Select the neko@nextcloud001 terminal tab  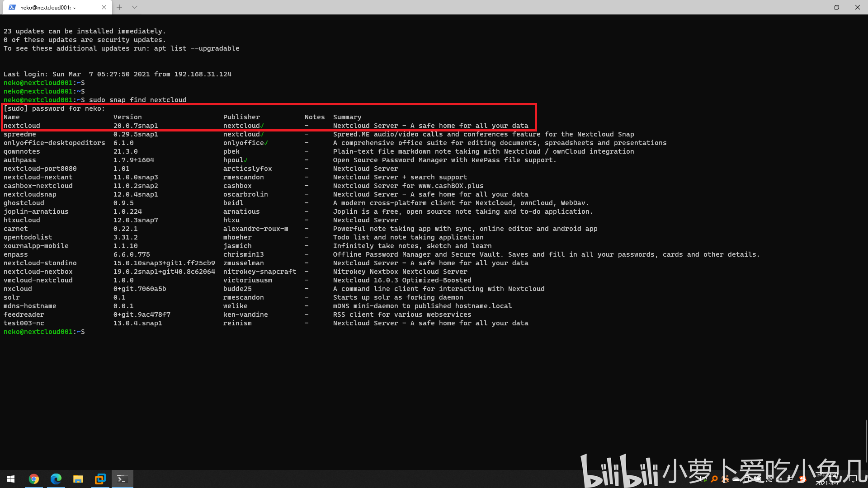pos(57,7)
